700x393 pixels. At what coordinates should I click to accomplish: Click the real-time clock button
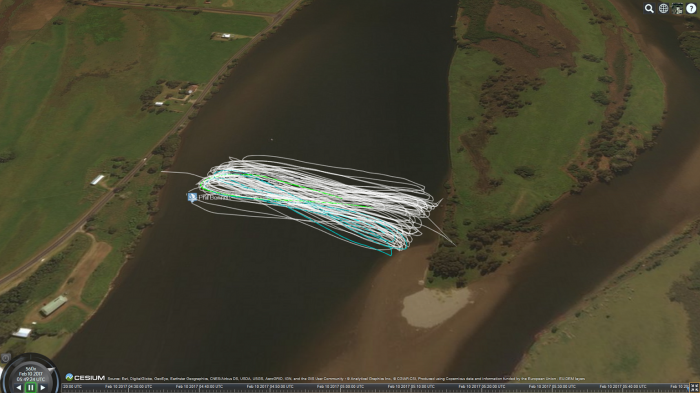pos(5,358)
